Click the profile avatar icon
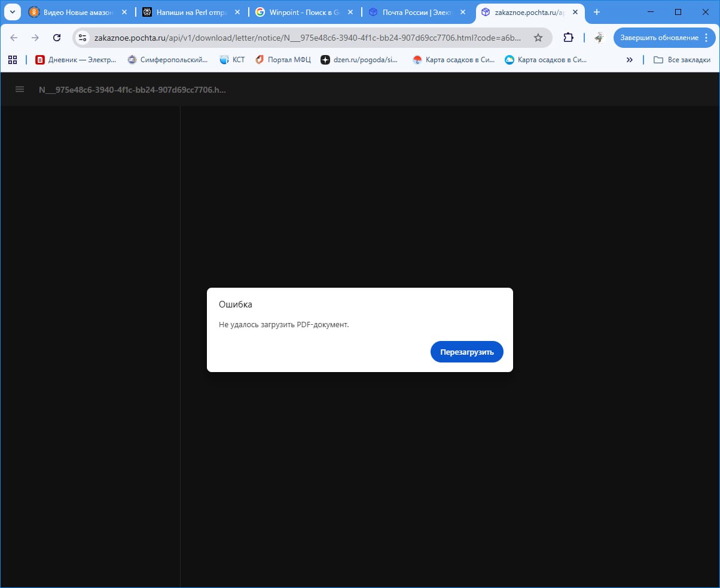 599,38
